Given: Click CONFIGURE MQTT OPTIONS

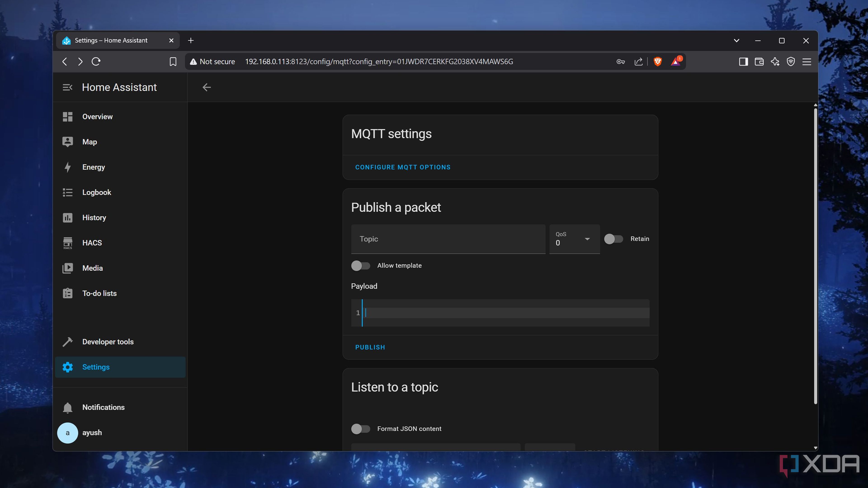Looking at the screenshot, I should click(403, 167).
